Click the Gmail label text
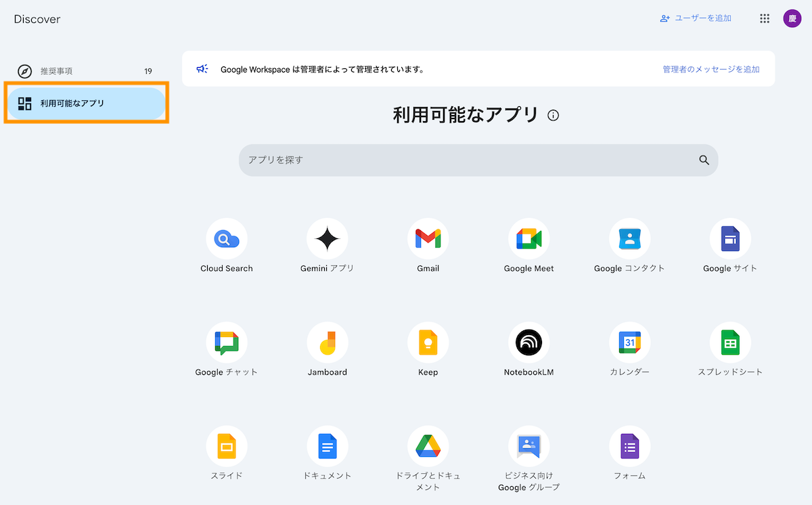 pos(428,269)
